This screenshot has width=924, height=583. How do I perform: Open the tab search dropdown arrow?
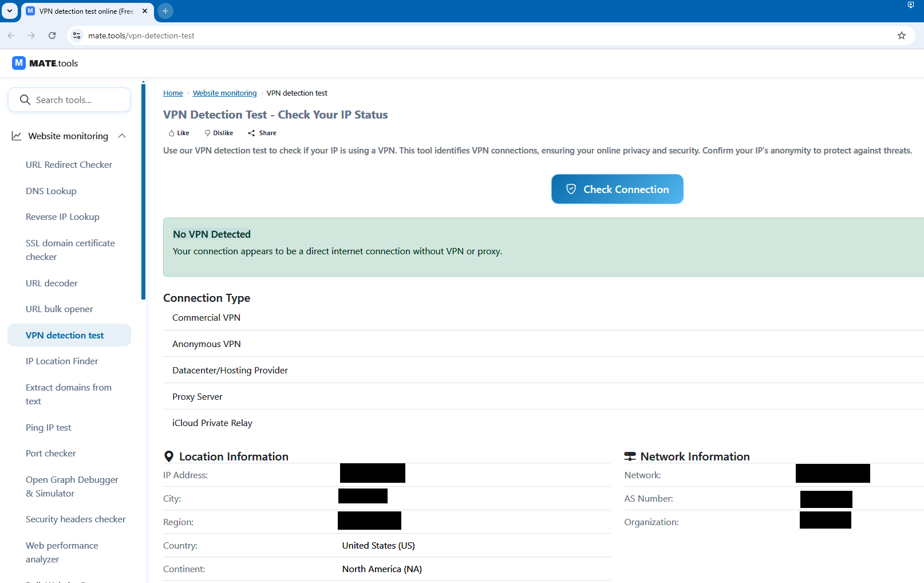pyautogui.click(x=10, y=11)
